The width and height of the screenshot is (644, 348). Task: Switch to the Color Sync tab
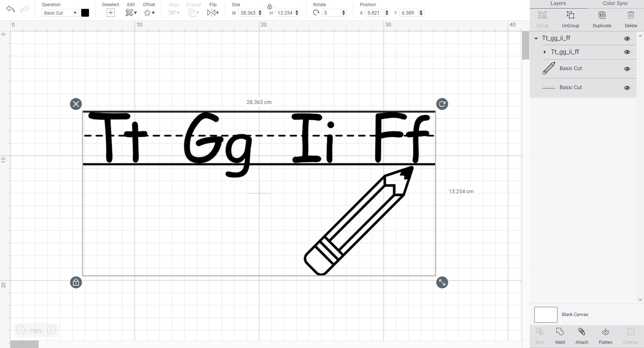[615, 3]
